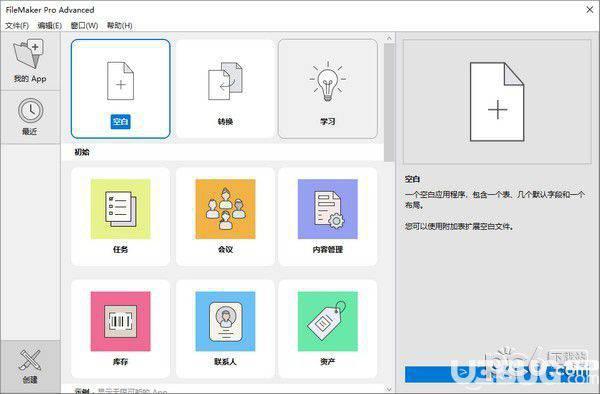Image resolution: width=600 pixels, height=394 pixels.
Task: Open the 窗口(W) menu
Action: click(x=85, y=26)
